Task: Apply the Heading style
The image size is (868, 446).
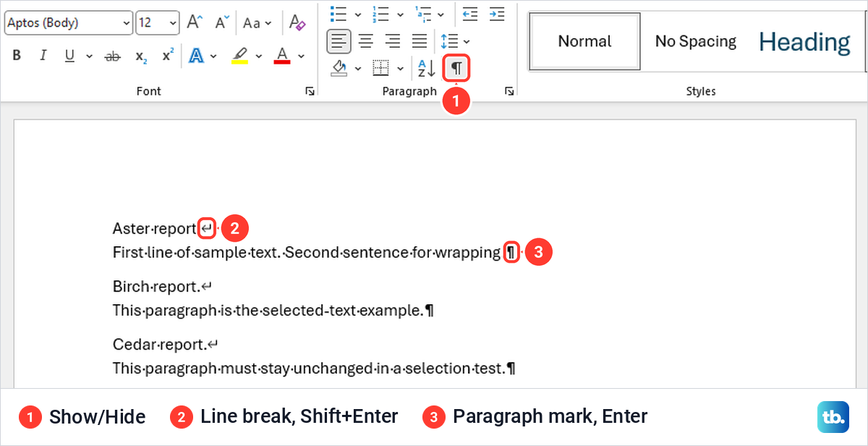Action: 804,41
